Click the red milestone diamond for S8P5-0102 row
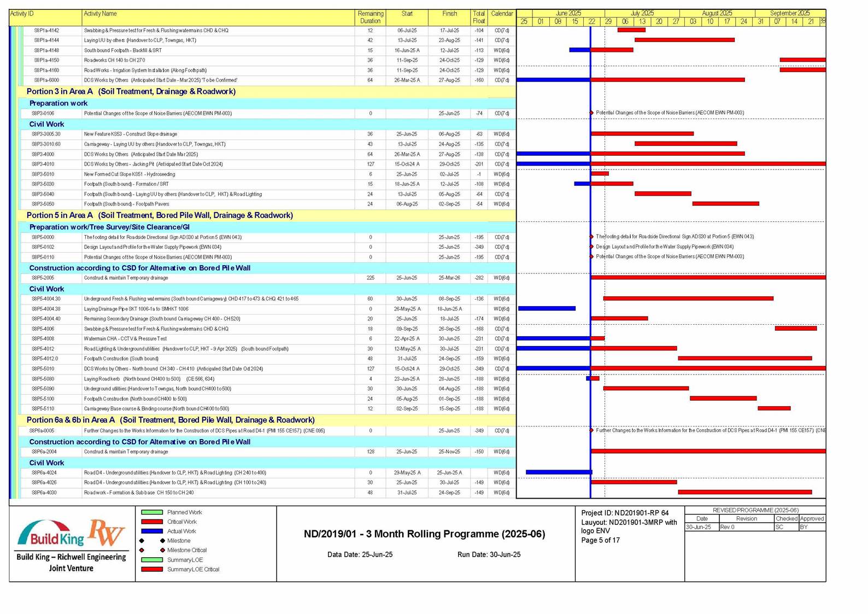 click(591, 247)
